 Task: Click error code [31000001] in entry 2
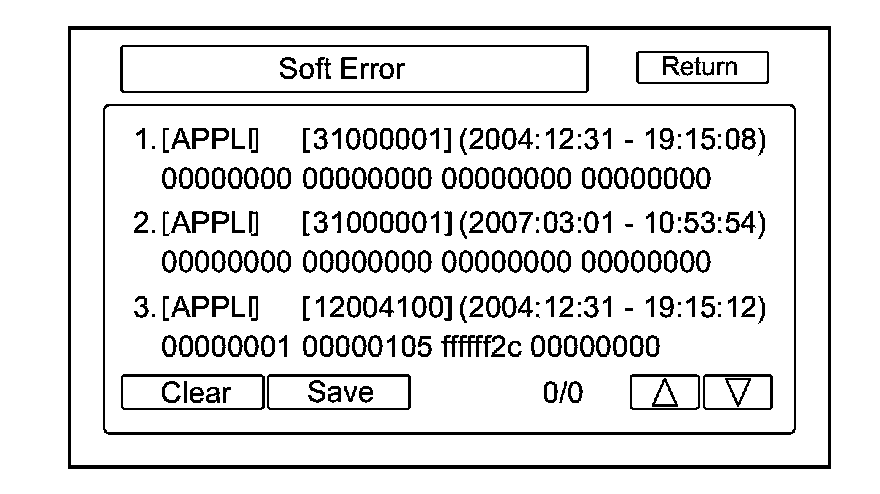(377, 222)
